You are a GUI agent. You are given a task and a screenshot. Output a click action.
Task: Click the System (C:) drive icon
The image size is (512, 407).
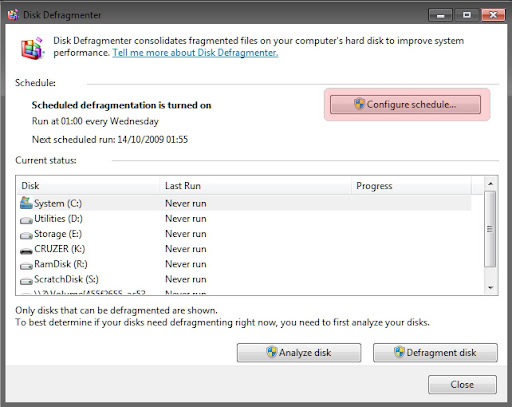click(x=26, y=203)
